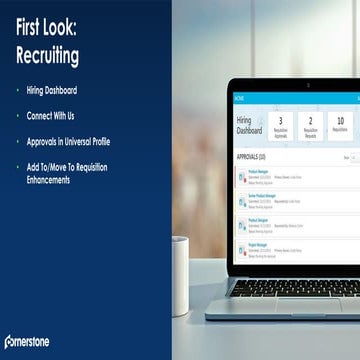Open the Requisition Requests tile showing 2
Image resolution: width=360 pixels, height=360 pixels.
click(x=310, y=126)
